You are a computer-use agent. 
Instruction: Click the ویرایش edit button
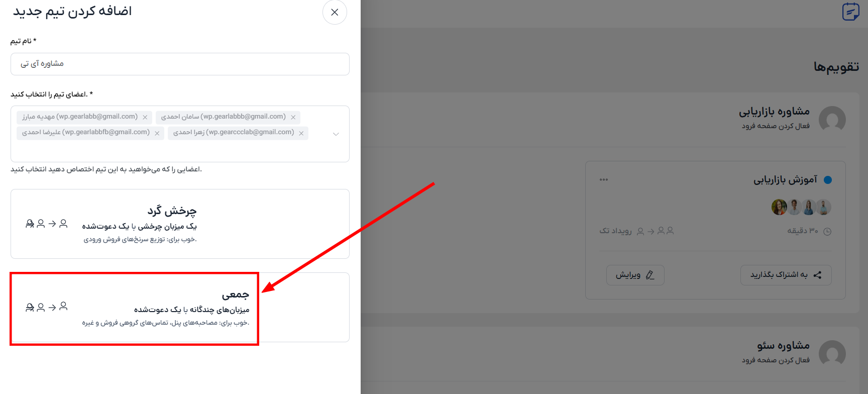tap(635, 275)
